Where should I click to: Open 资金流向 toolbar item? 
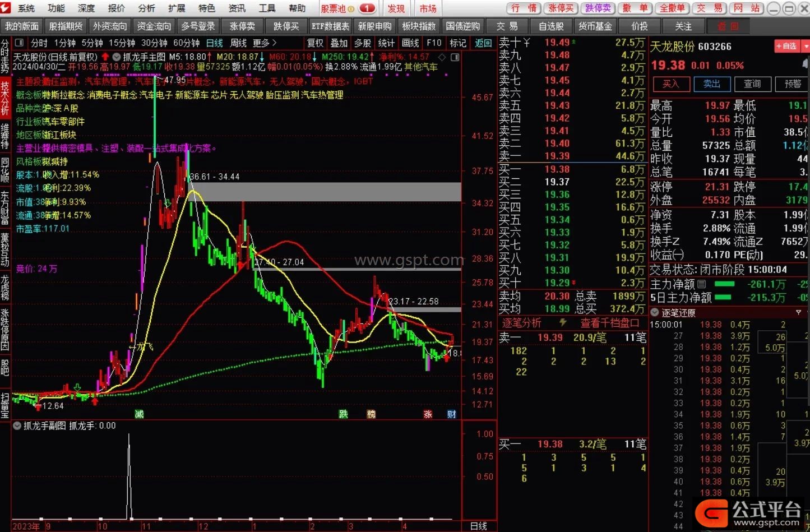coord(154,26)
